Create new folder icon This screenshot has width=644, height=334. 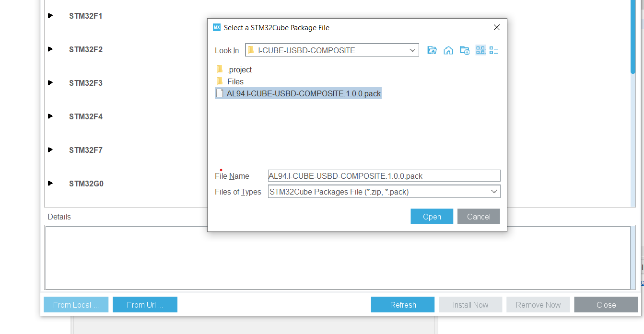coord(465,50)
